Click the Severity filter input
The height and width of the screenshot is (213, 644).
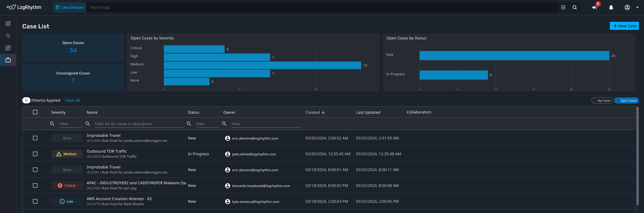pos(71,124)
